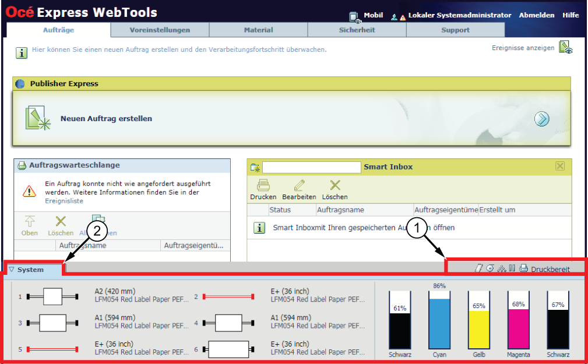This screenshot has height=364, width=588.
Task: Click the Druckbereit status text
Action: coord(550,269)
